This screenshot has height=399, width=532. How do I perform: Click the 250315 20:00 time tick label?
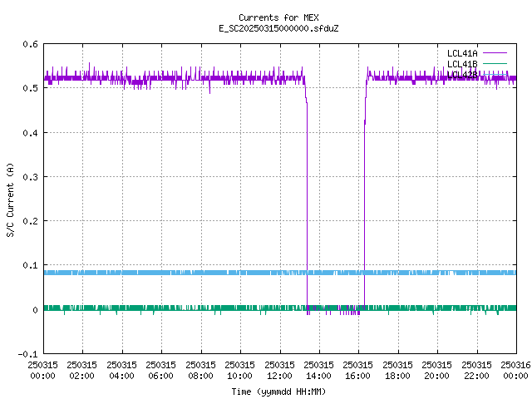(x=436, y=370)
